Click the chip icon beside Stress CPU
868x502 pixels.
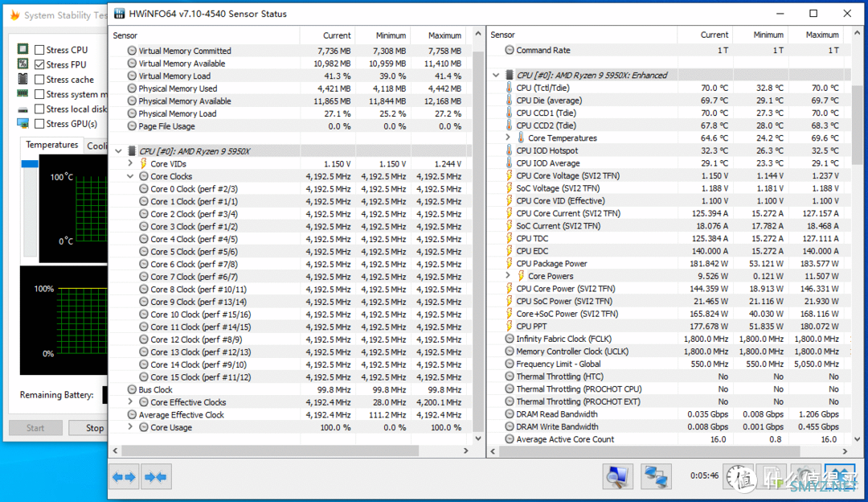point(23,49)
